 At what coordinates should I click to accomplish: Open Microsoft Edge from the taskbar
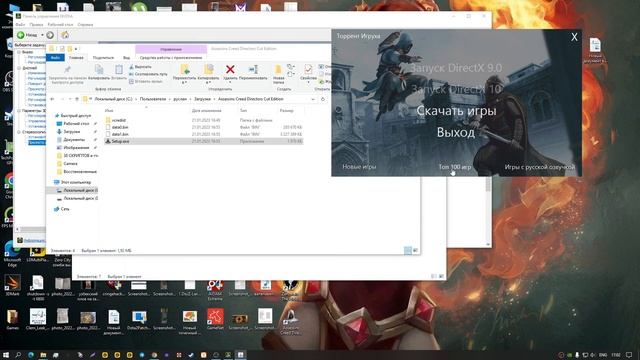click(31, 355)
